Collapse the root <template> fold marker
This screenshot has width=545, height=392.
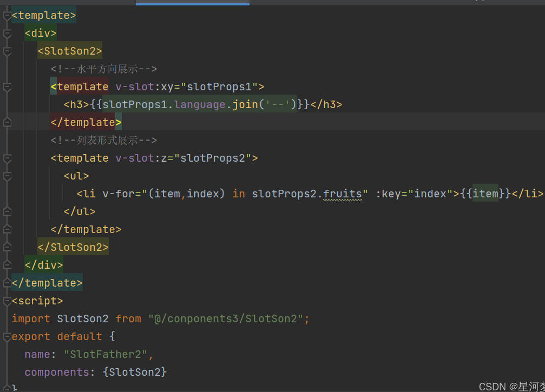coord(7,16)
